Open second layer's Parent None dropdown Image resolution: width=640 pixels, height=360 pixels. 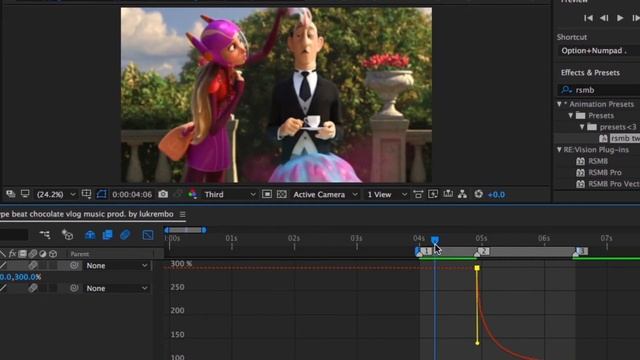tap(117, 289)
